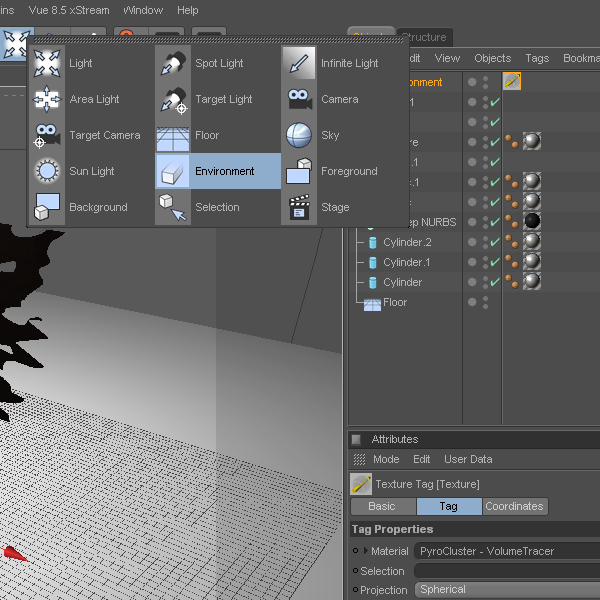Toggle Environment visibility dot
600x600 pixels.
tap(472, 82)
